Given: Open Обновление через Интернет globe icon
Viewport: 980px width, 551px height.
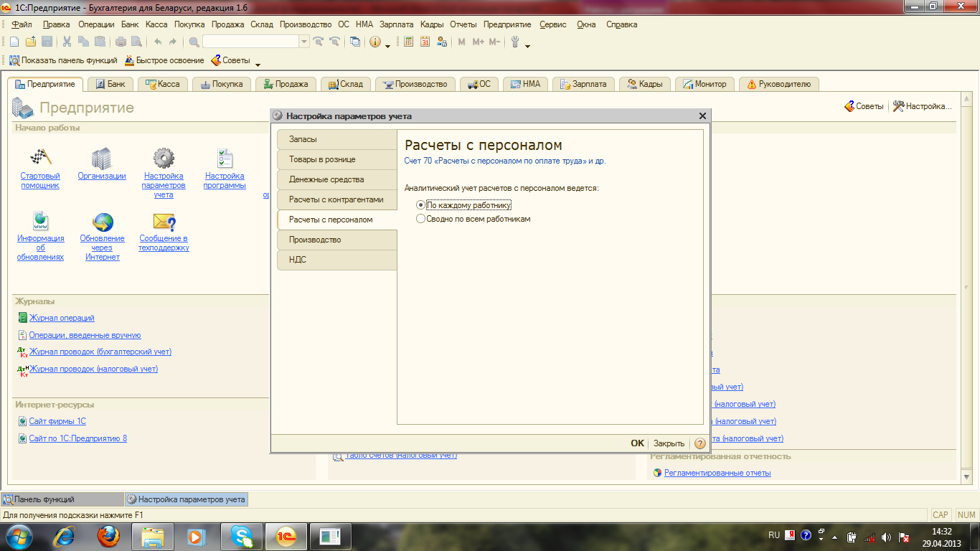Looking at the screenshot, I should point(103,221).
